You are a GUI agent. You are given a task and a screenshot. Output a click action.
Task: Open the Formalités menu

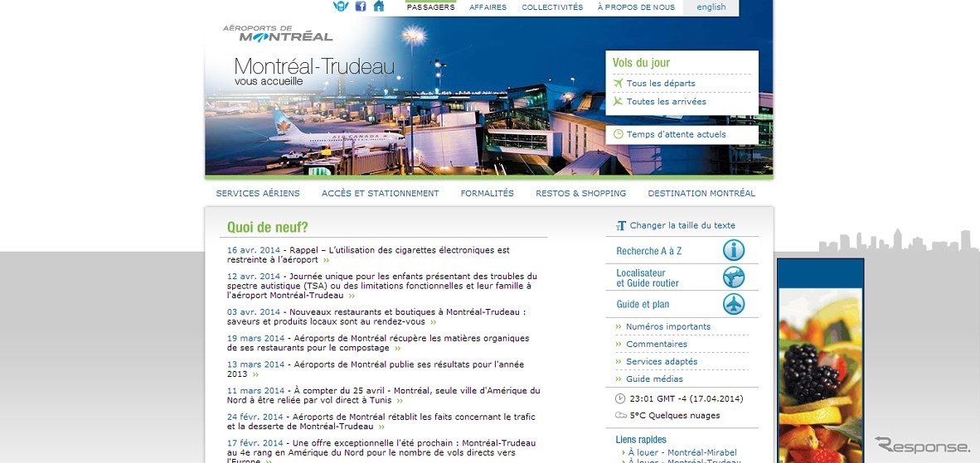pyautogui.click(x=488, y=194)
